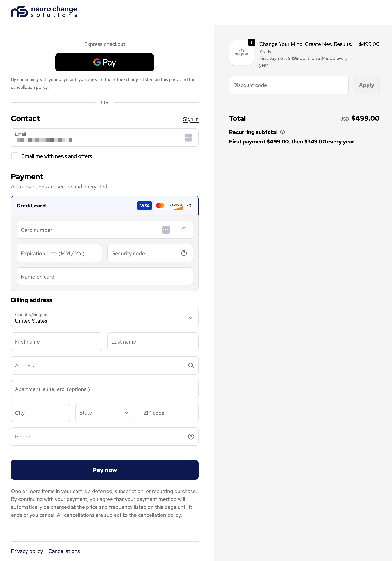This screenshot has width=392, height=561.
Task: Open the Sign in link
Action: point(191,119)
